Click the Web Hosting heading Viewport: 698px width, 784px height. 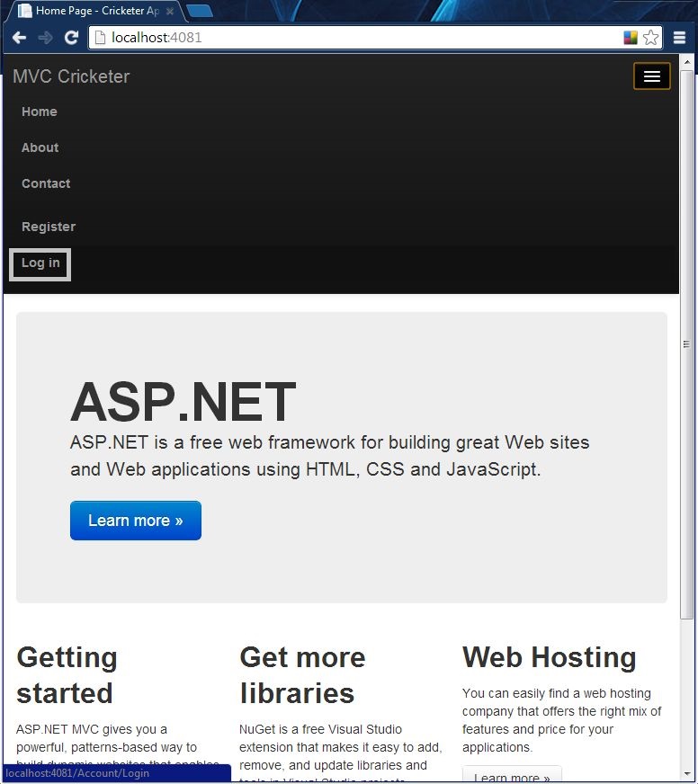pyautogui.click(x=550, y=657)
